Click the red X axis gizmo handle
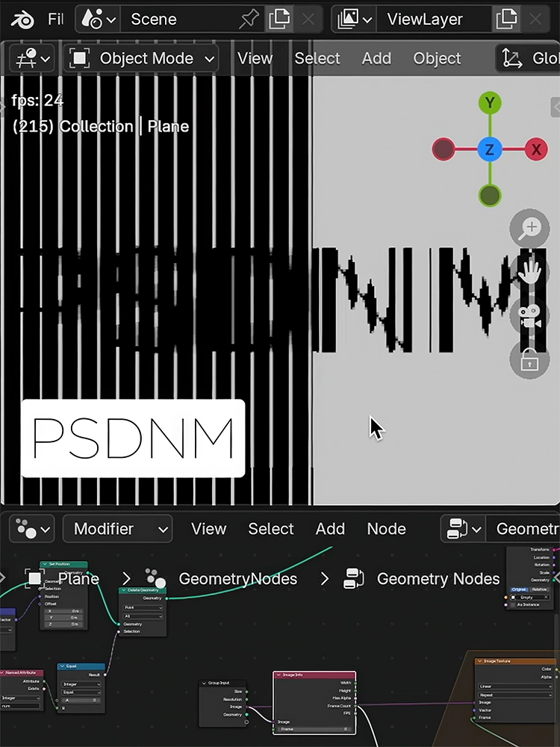 [536, 149]
